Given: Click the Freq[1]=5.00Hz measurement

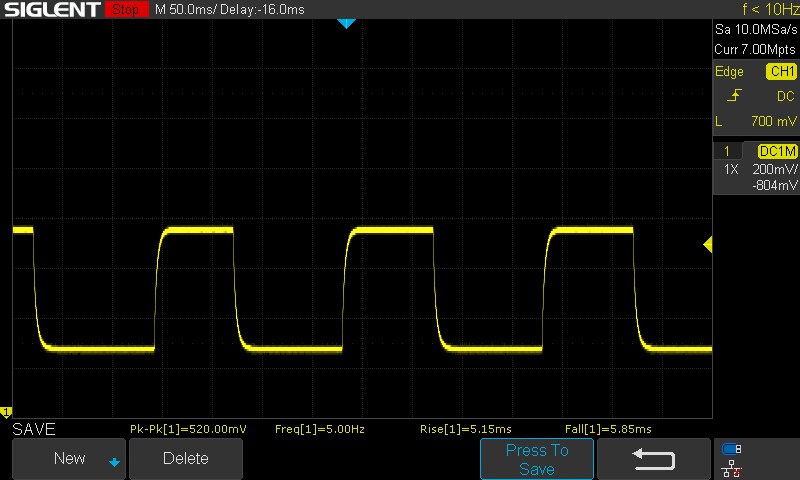Looking at the screenshot, I should pyautogui.click(x=319, y=429).
